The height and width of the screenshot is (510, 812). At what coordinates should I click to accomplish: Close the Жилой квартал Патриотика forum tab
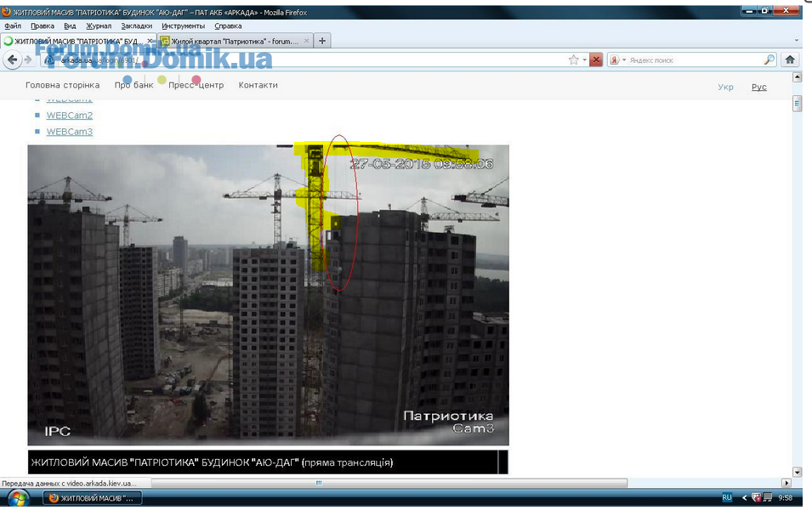click(307, 41)
